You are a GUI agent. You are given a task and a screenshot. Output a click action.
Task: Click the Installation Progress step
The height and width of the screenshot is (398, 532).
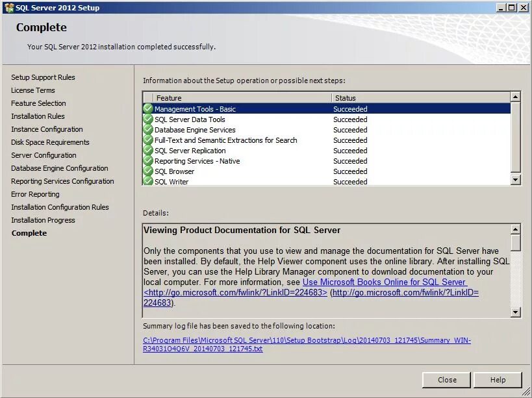(x=43, y=220)
